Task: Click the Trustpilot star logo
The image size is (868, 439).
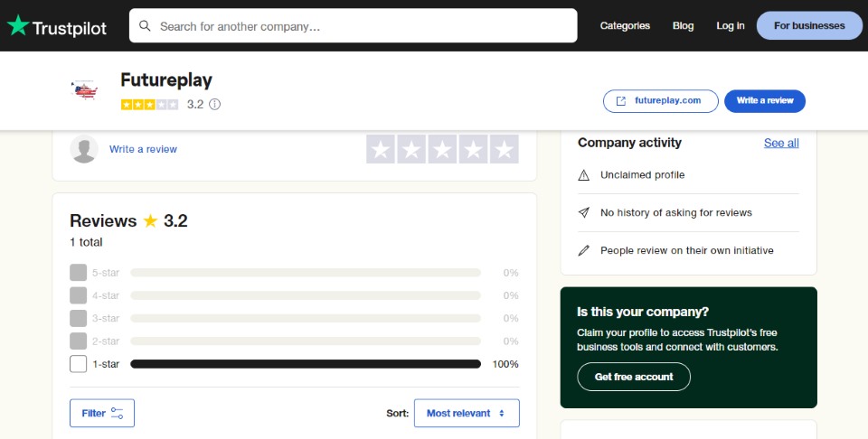Action: tap(18, 25)
